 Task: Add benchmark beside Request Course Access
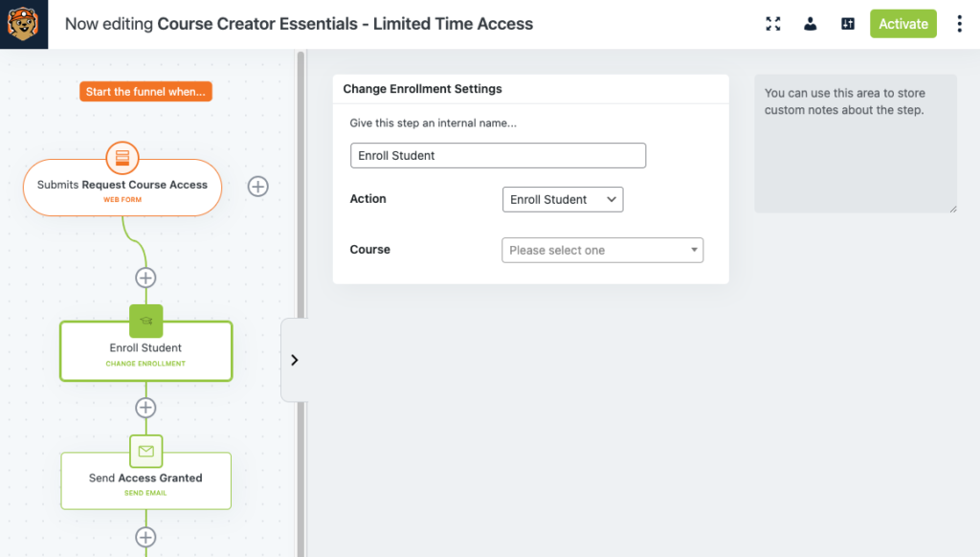pyautogui.click(x=258, y=187)
